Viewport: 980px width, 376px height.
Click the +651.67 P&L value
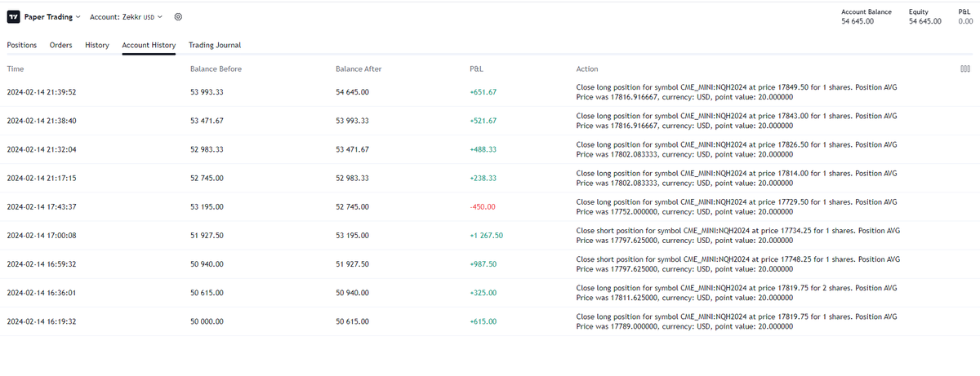click(483, 92)
